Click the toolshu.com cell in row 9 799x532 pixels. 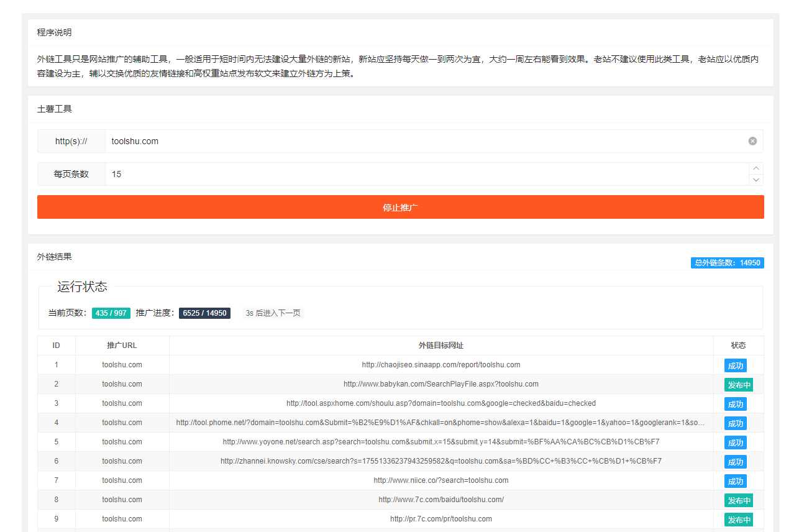(x=122, y=519)
